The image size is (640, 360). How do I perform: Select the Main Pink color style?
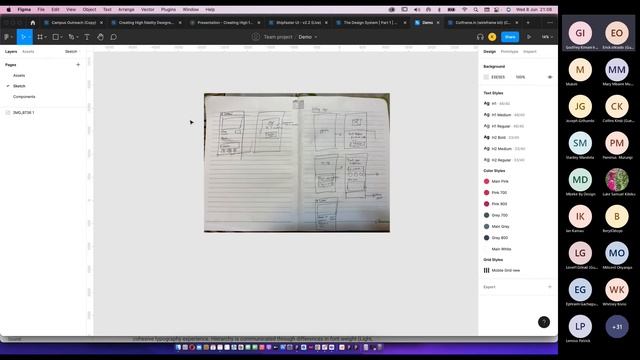[x=500, y=181]
